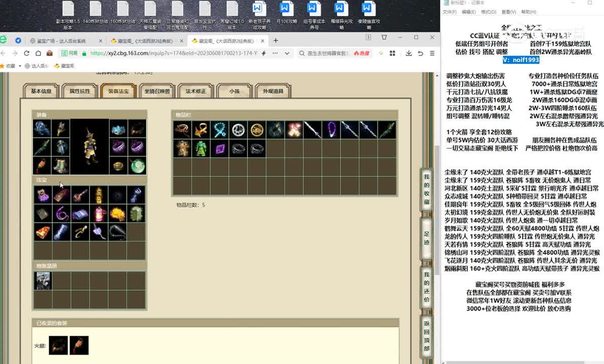The image size is (604, 364).
Task: Click the shirt skin icon in title bar
Action: [384, 37]
